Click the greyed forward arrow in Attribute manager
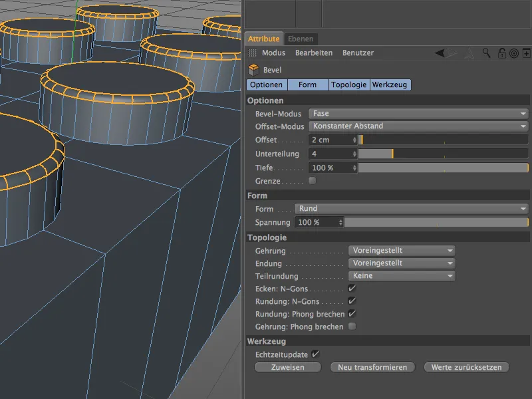The height and width of the screenshot is (399, 532). [452, 53]
